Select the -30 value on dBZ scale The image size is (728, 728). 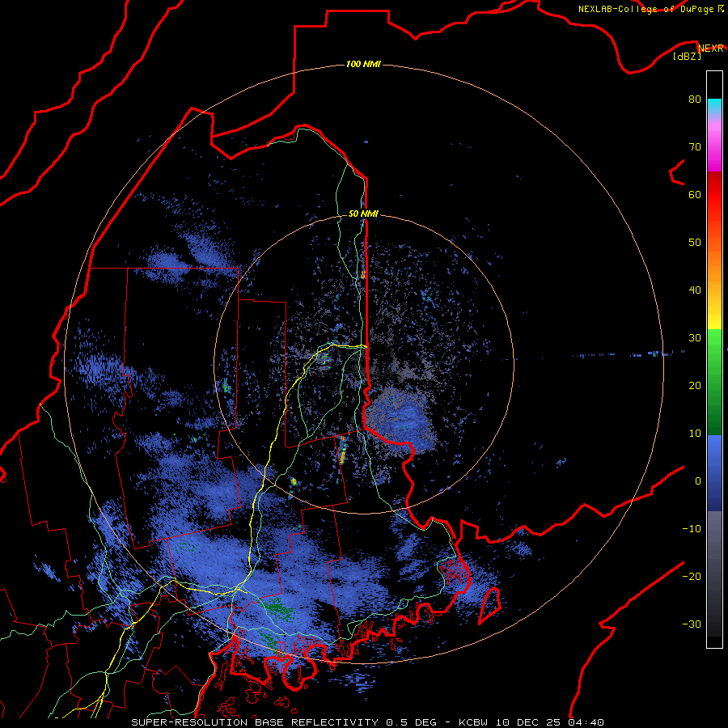pyautogui.click(x=692, y=624)
